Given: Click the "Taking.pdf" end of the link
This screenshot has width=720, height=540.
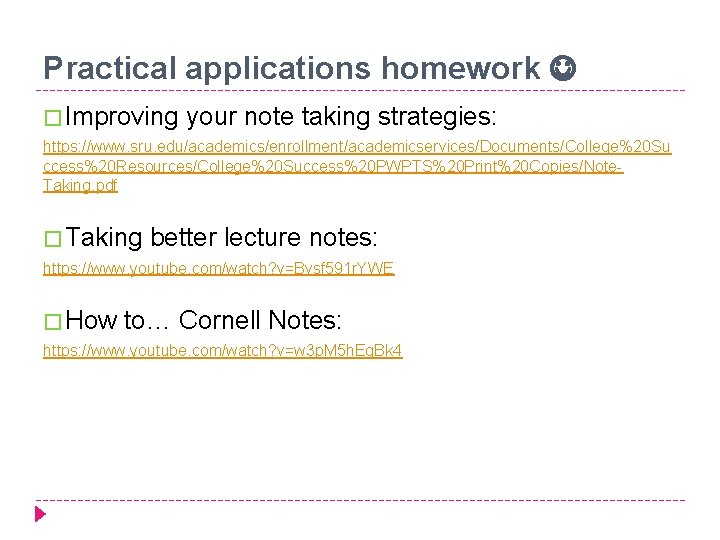Looking at the screenshot, I should tap(80, 185).
